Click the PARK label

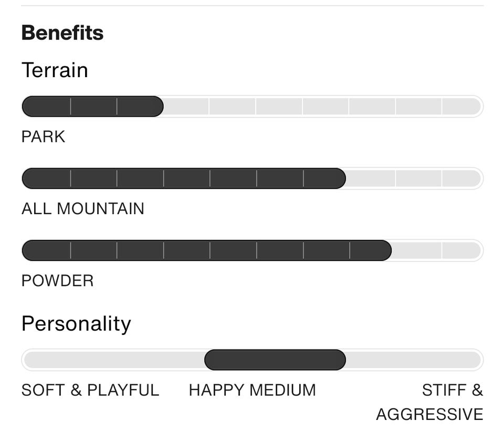44,136
